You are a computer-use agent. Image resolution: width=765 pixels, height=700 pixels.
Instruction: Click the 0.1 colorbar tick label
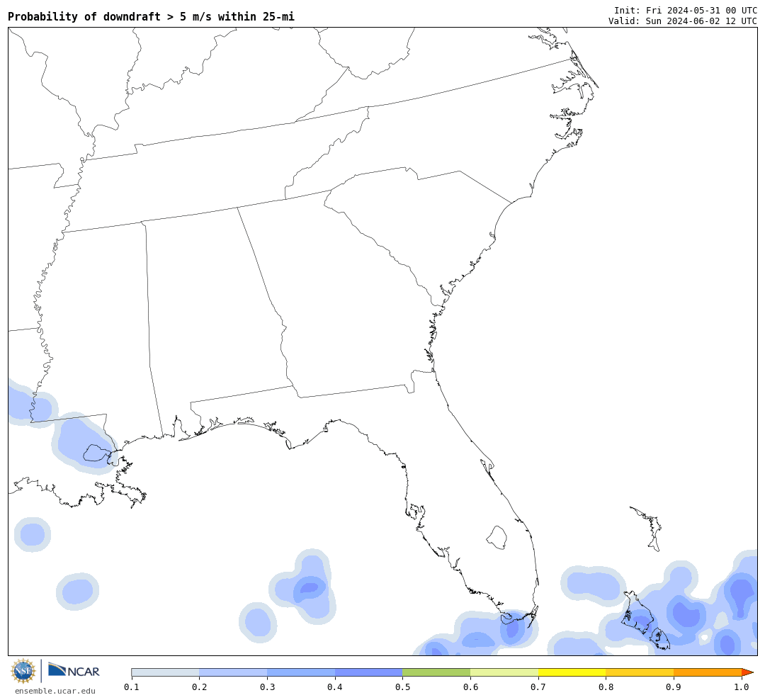(132, 687)
